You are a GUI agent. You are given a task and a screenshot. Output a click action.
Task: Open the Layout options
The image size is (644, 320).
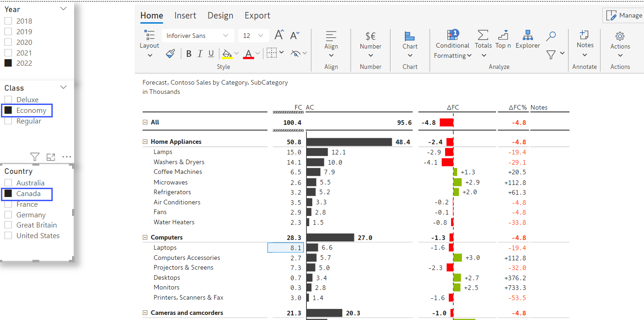coord(149,44)
